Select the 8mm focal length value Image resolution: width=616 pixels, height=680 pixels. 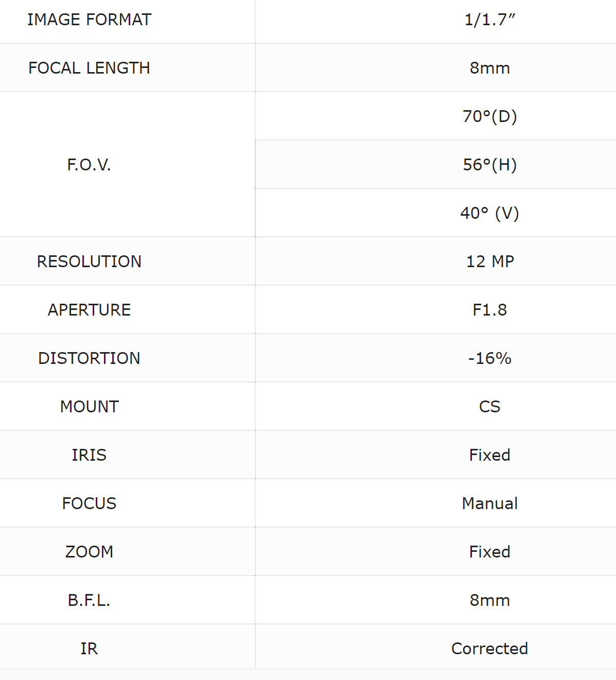pyautogui.click(x=489, y=68)
